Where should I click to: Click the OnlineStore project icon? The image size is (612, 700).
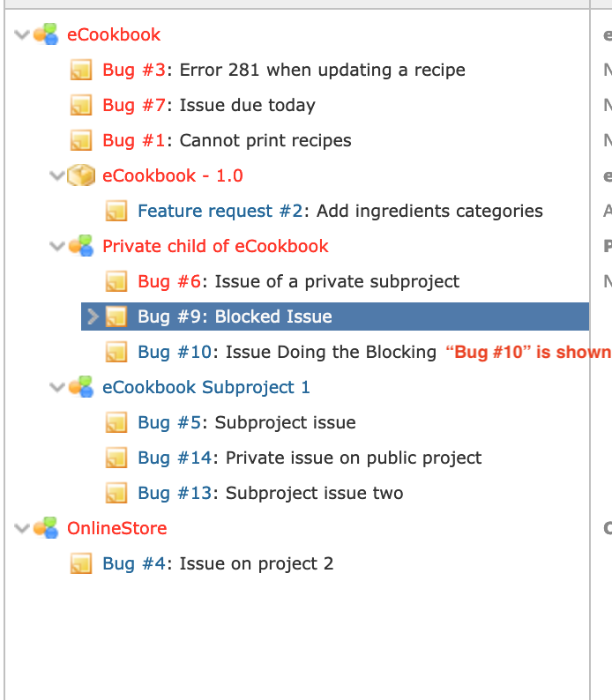(46, 528)
